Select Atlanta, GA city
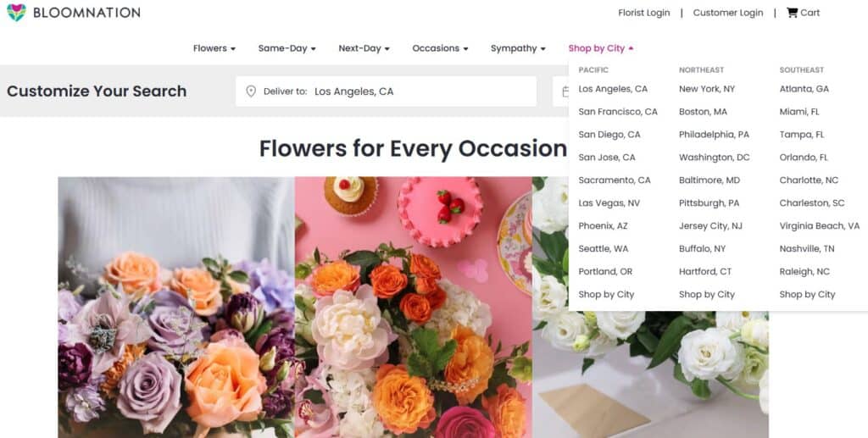This screenshot has height=438, width=868. tap(804, 88)
